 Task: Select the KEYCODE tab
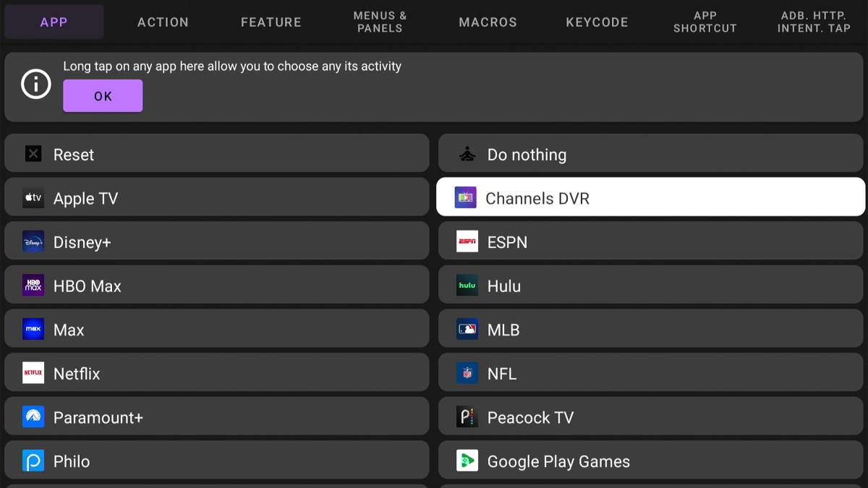pos(597,22)
